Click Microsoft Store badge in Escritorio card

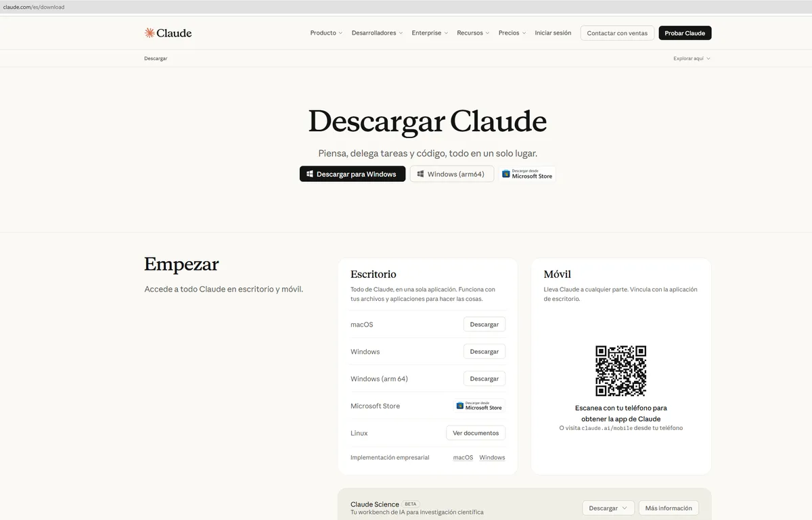point(479,406)
